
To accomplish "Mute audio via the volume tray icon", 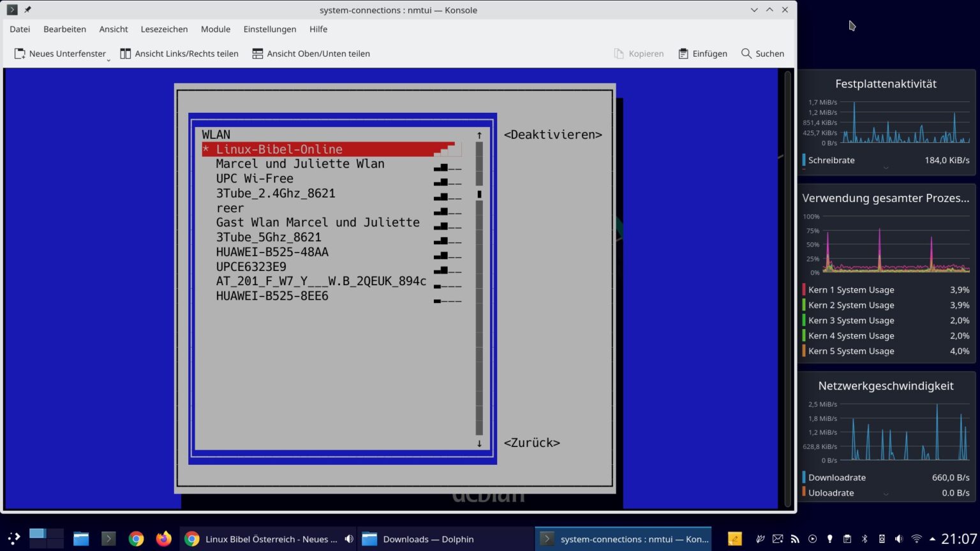I will pyautogui.click(x=899, y=539).
